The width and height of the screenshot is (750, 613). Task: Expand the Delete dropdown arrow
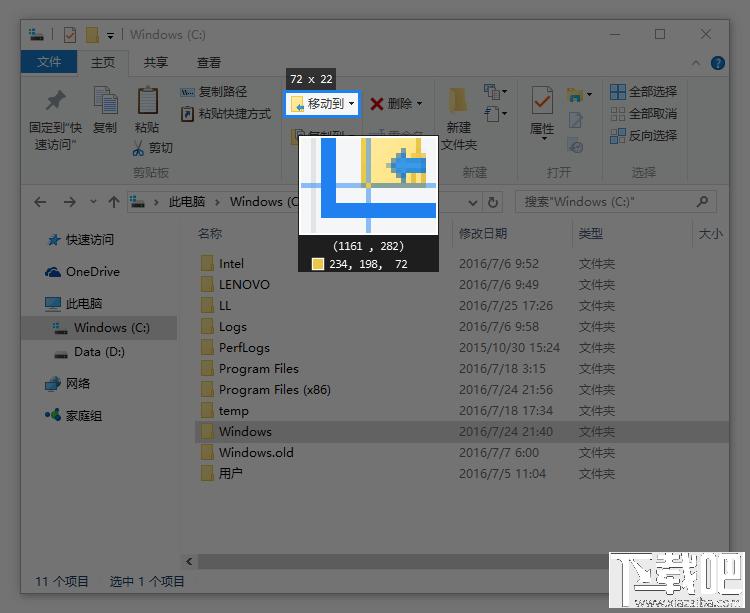[419, 104]
